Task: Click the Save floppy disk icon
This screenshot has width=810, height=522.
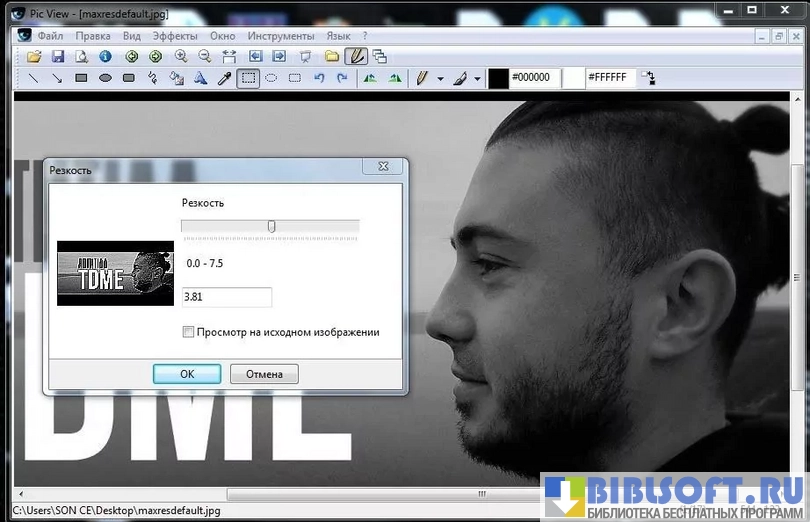Action: [x=58, y=56]
